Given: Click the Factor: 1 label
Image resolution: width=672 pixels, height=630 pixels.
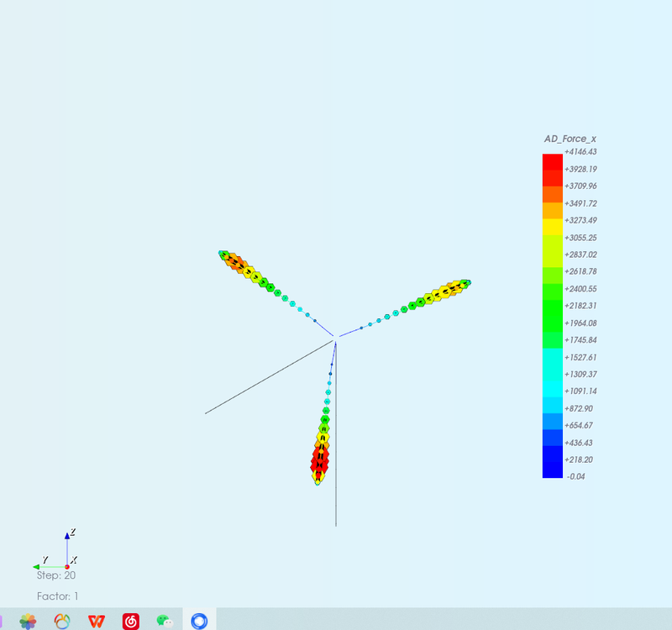Looking at the screenshot, I should (57, 596).
